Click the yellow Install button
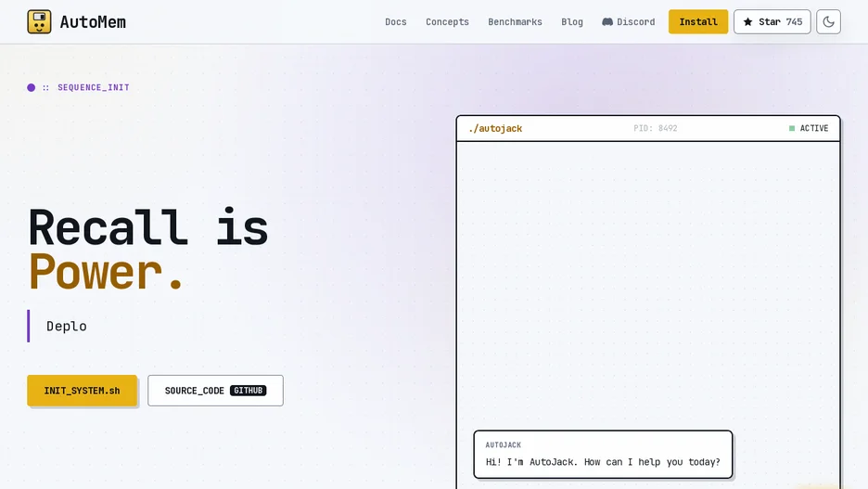This screenshot has width=868, height=489. 698,21
